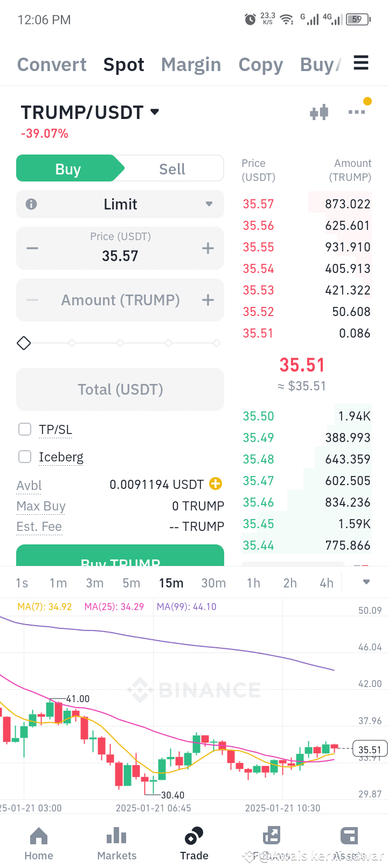Switch to the Buy side
Screen dimensions: 388x868
click(68, 169)
